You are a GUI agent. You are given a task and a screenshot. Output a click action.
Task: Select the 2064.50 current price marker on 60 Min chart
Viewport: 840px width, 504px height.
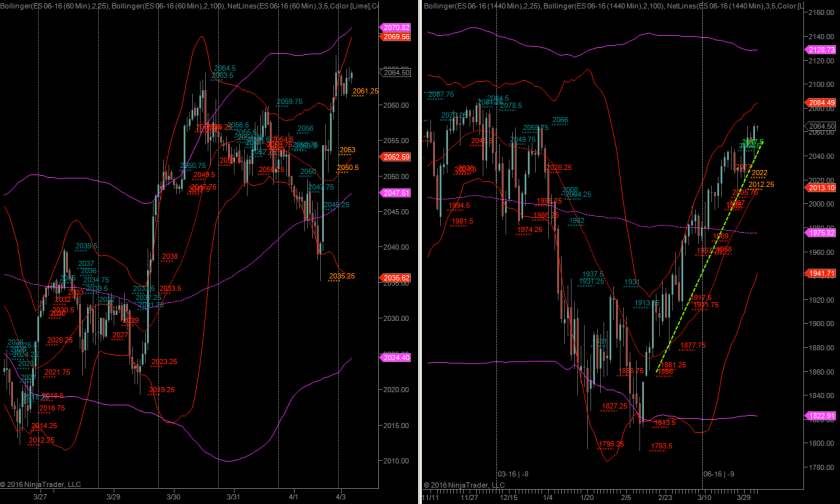point(395,72)
